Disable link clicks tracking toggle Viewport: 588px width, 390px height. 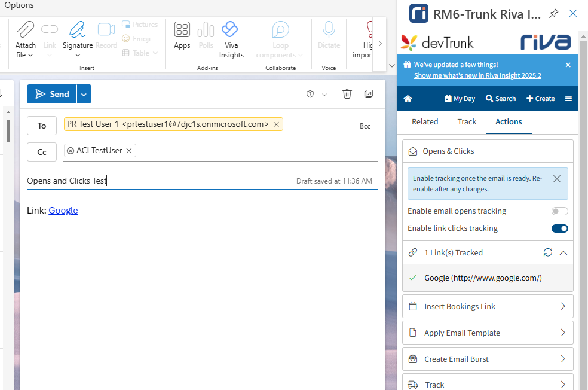[559, 228]
